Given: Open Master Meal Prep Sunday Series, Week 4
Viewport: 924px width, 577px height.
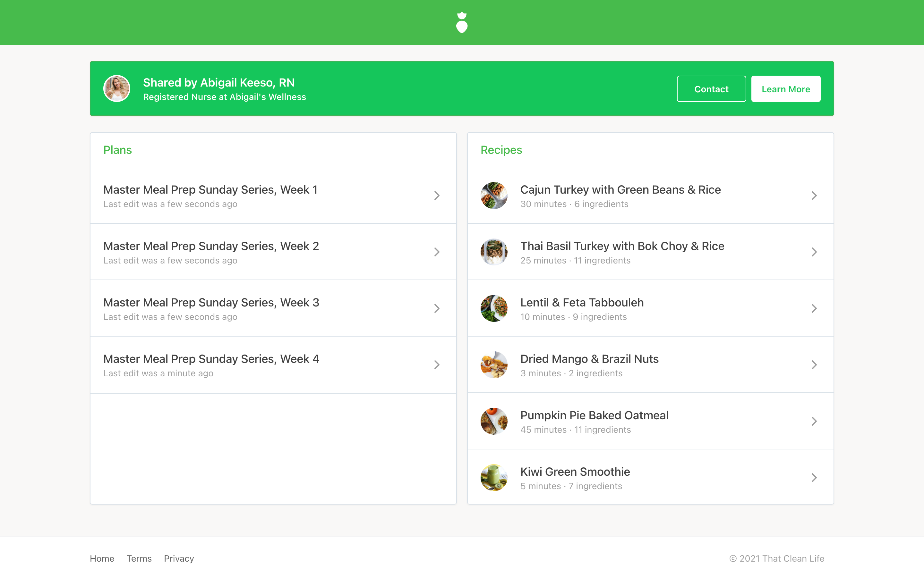Looking at the screenshot, I should pyautogui.click(x=211, y=359).
